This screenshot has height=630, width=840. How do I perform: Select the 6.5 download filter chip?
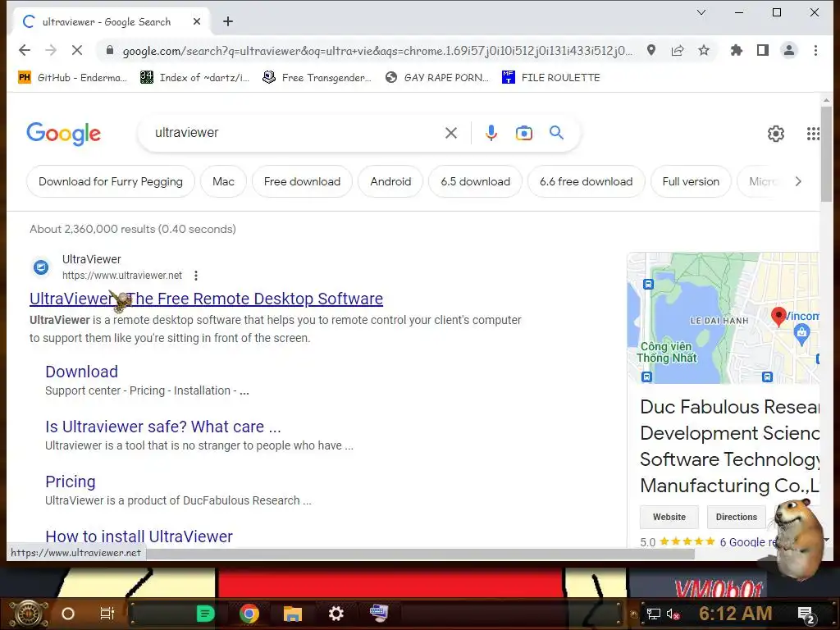pyautogui.click(x=475, y=181)
